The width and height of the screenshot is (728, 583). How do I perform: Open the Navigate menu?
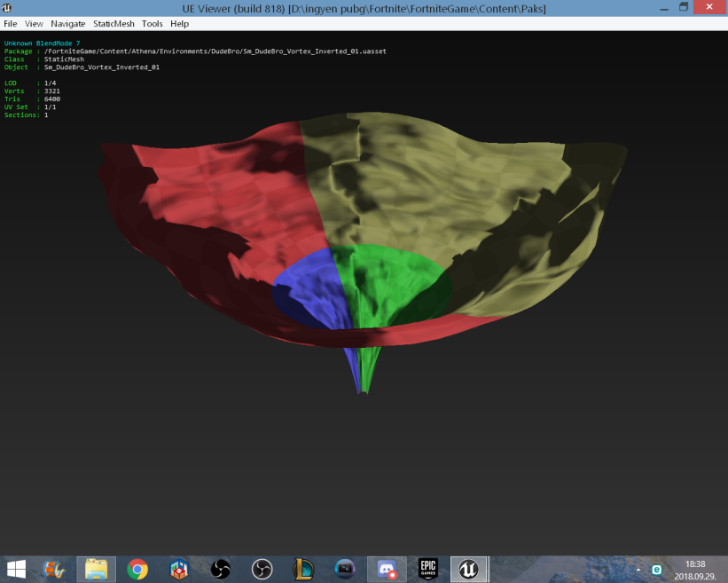[67, 23]
